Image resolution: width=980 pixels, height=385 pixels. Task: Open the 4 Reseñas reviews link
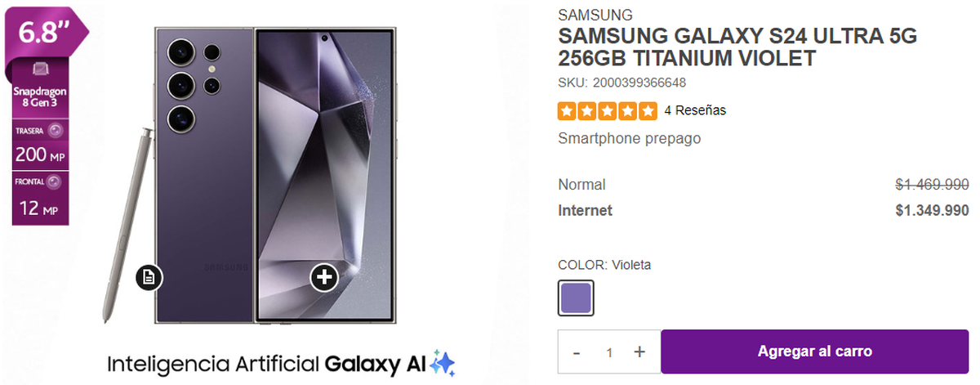tap(695, 110)
